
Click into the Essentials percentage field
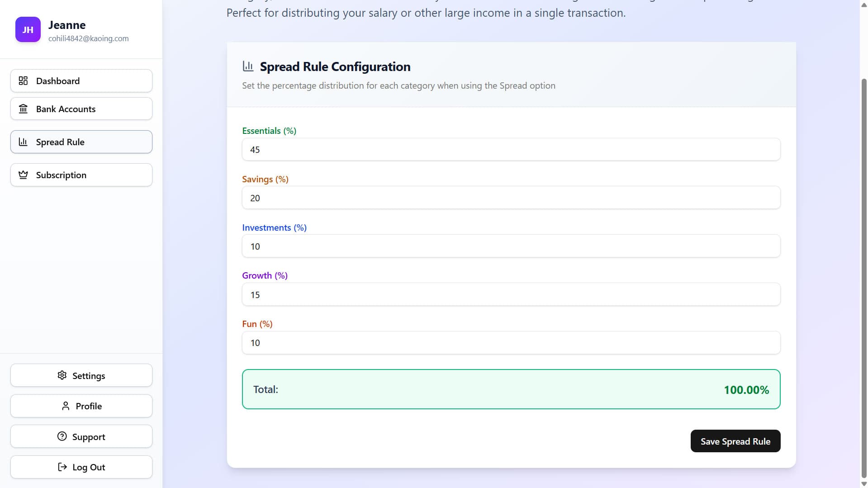pos(511,149)
